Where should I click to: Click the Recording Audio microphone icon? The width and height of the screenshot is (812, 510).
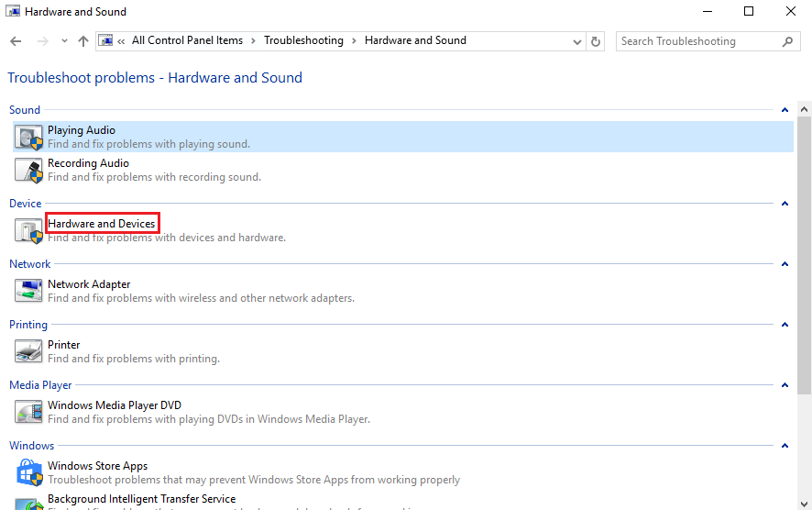pyautogui.click(x=29, y=171)
